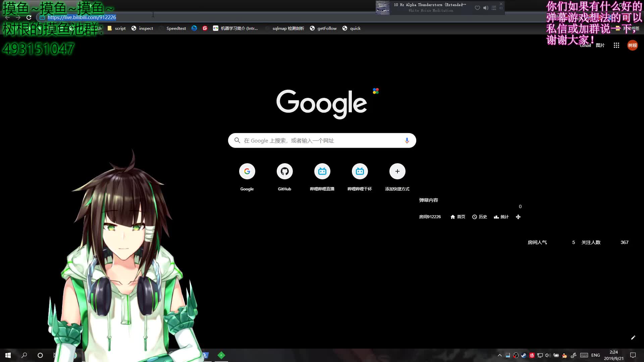Click the move cross-arrow icon in widget
Viewport: 644px width, 362px height.
point(518,217)
